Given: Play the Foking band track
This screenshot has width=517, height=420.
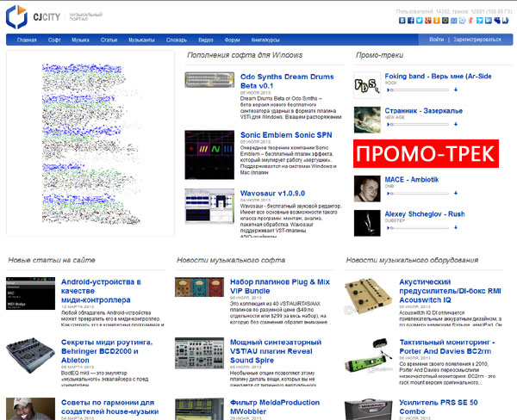Looking at the screenshot, I should 389,90.
